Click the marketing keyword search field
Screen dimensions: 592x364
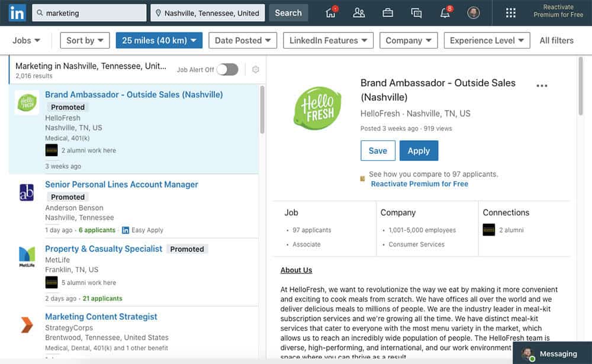coord(89,13)
